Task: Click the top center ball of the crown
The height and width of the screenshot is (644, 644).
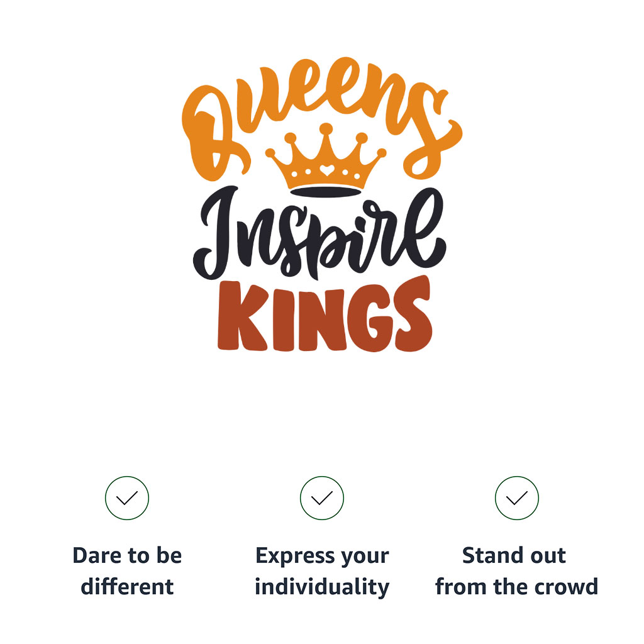Action: [326, 129]
